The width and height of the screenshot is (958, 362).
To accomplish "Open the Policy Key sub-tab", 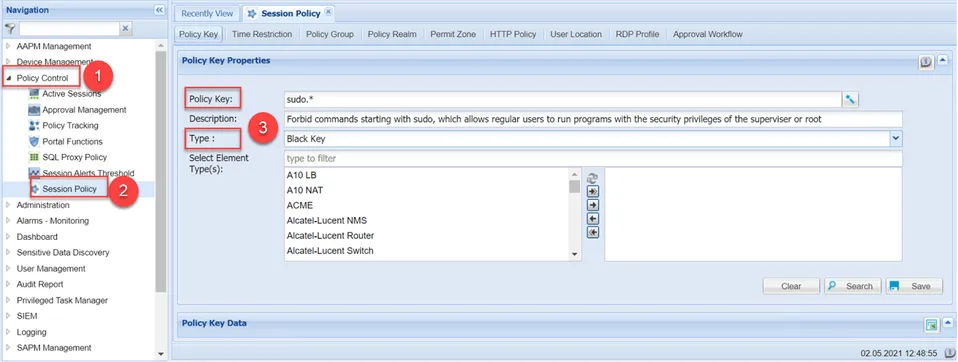I will 199,34.
